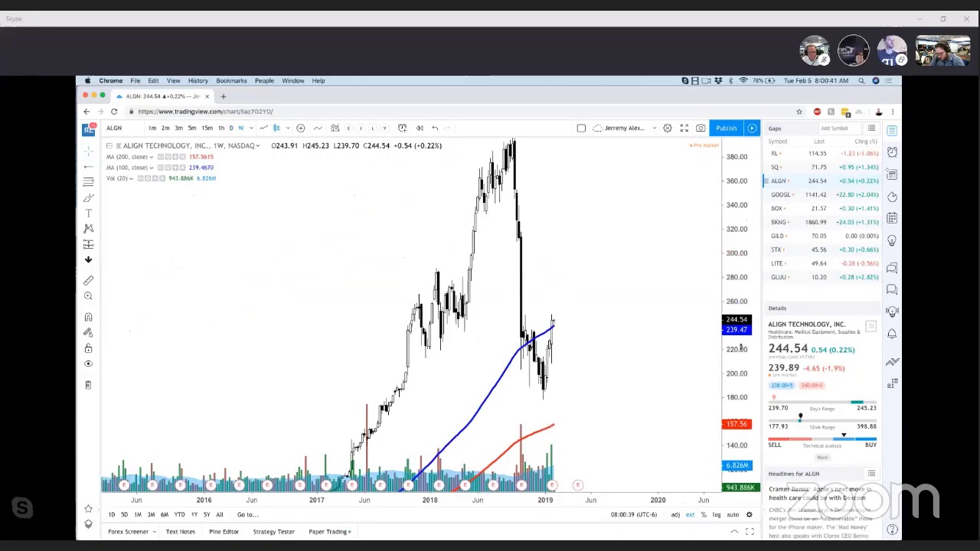980x551 pixels.
Task: Open Chrome Bookmarks menu
Action: (231, 80)
